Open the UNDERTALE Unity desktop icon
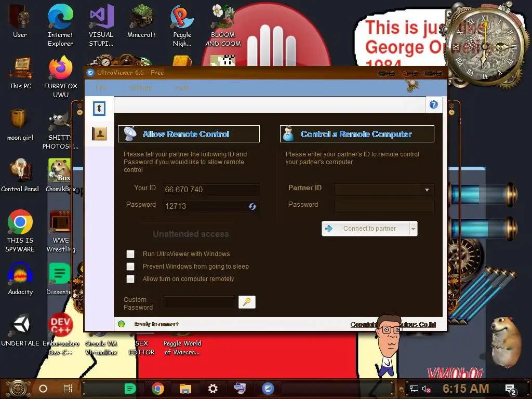 20,330
